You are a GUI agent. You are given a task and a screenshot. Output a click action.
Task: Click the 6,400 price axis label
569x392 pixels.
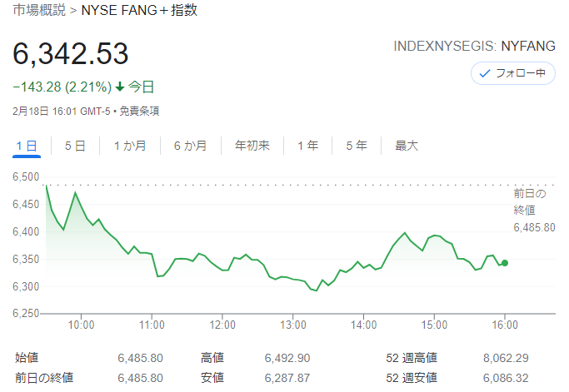coord(26,231)
